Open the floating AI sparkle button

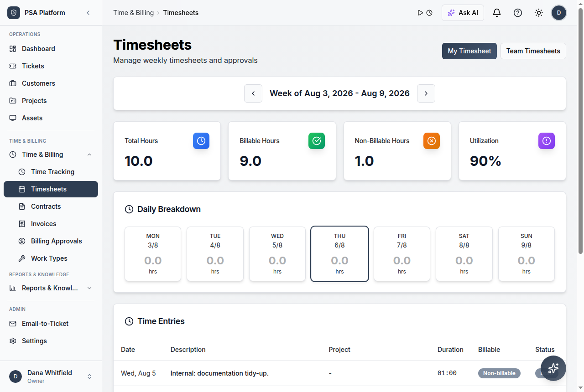(x=553, y=368)
